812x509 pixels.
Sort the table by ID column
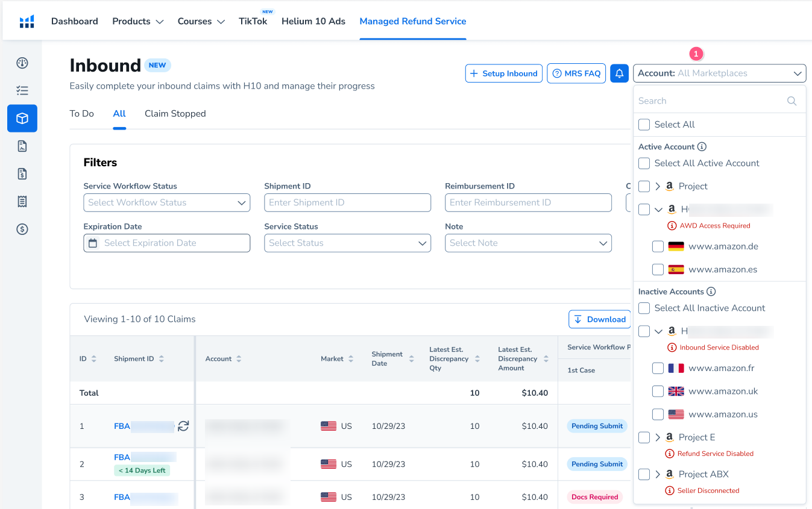click(x=93, y=359)
